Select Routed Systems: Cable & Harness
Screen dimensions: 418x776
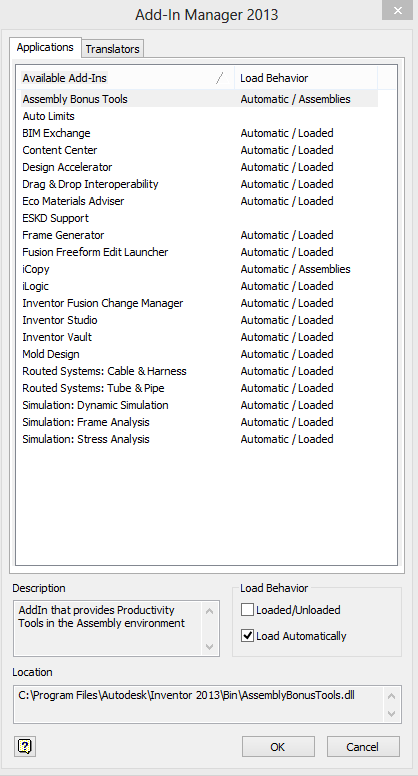pos(198,371)
